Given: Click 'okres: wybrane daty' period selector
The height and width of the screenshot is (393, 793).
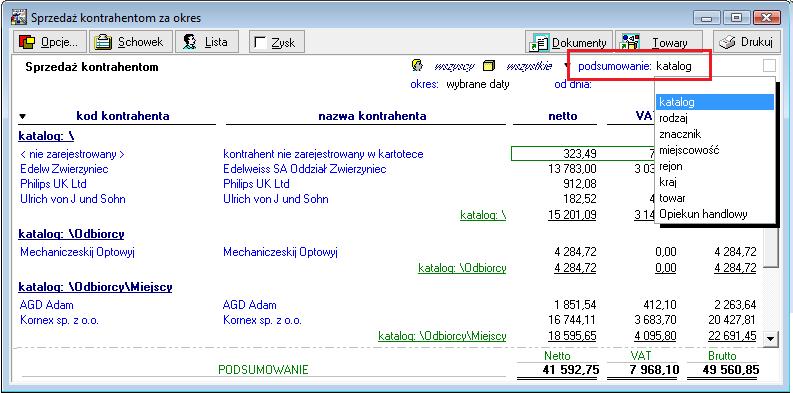Looking at the screenshot, I should tap(460, 84).
